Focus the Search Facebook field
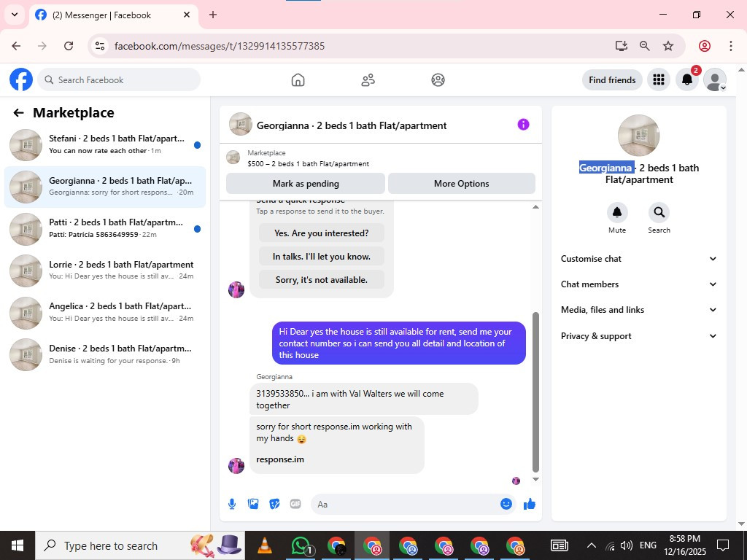Image resolution: width=747 pixels, height=560 pixels. [x=119, y=80]
